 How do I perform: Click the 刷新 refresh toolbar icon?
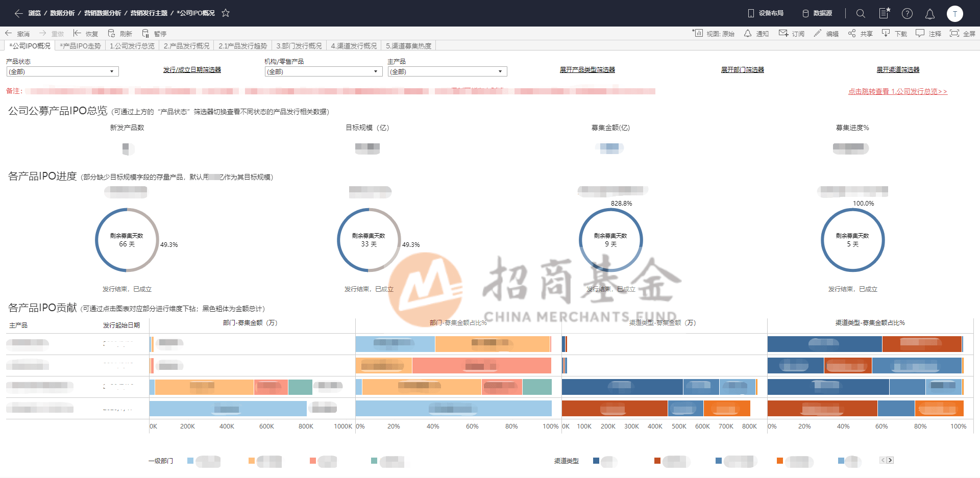click(x=112, y=34)
